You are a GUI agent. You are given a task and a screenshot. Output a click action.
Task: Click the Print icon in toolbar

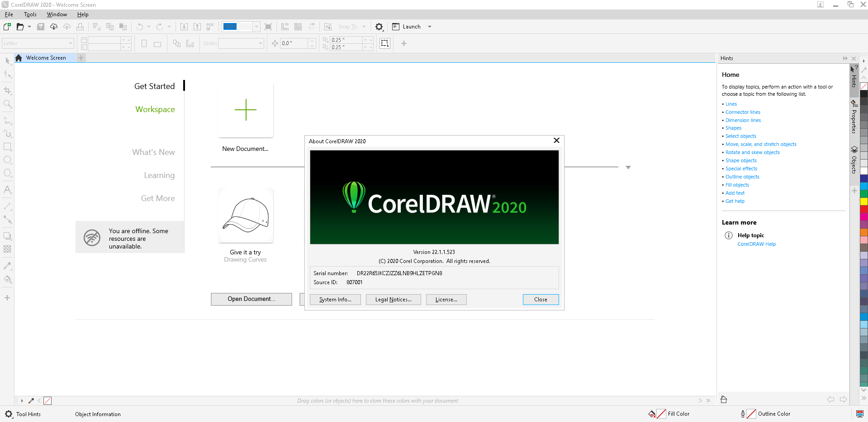click(x=80, y=27)
